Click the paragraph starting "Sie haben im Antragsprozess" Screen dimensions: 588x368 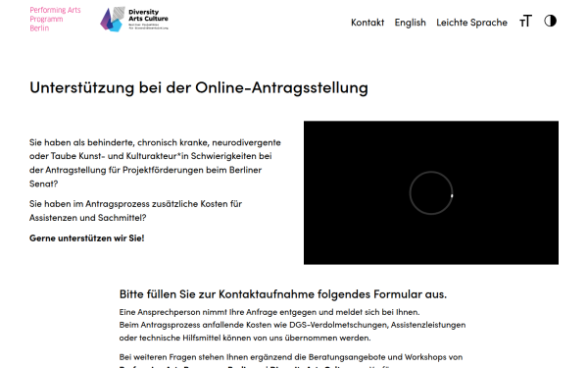tap(136, 211)
